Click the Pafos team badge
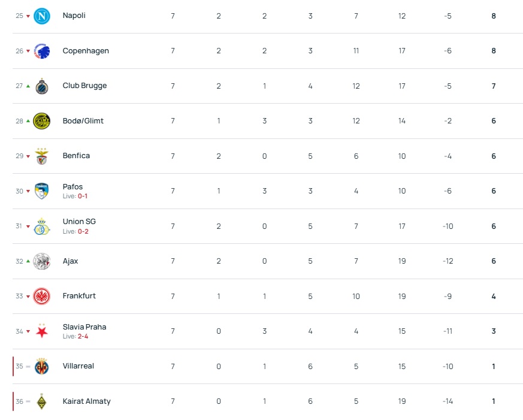523x420 pixels. [x=42, y=191]
